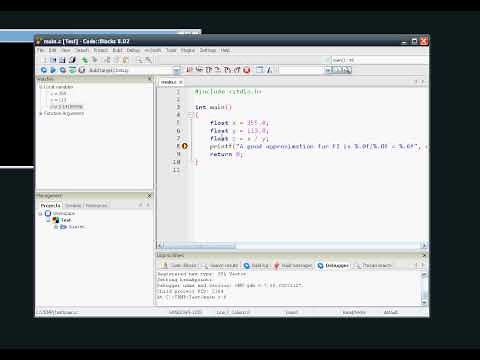Screen dimensions: 480x360
Task: Switch to the Build messages tab
Action: pyautogui.click(x=293, y=265)
